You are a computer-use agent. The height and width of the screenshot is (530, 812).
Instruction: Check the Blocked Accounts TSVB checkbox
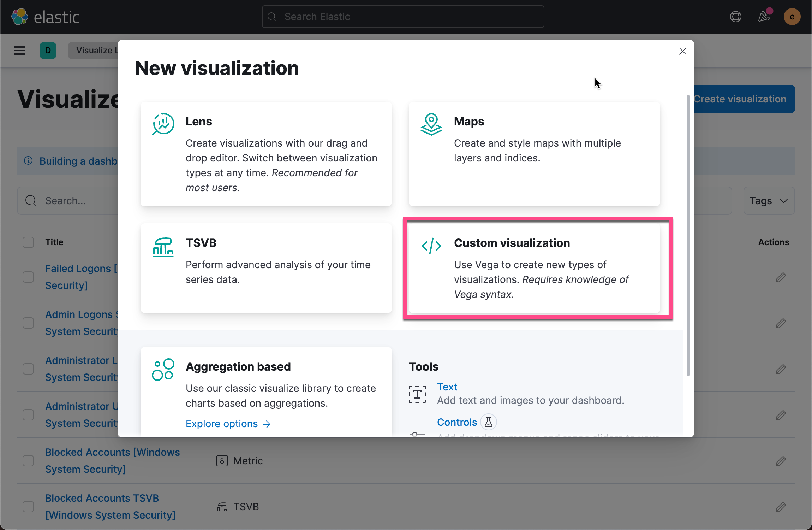[28, 506]
